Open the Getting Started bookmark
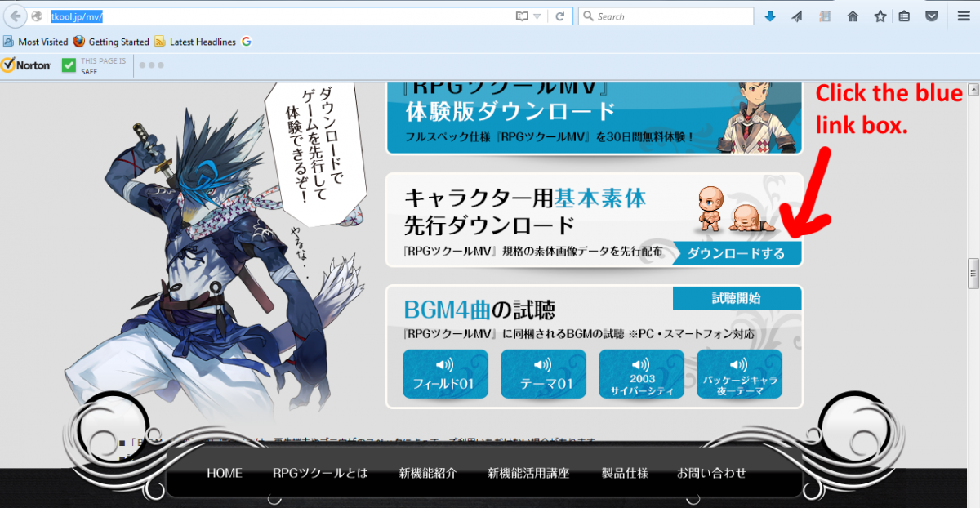 pos(111,42)
